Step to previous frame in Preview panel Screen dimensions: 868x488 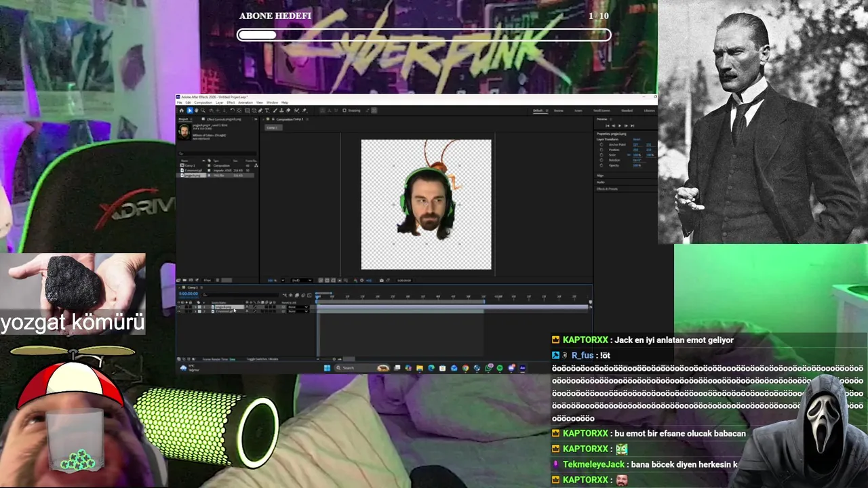coord(614,126)
